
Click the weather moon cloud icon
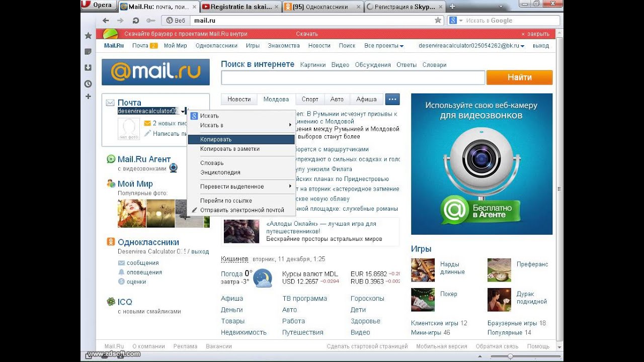click(x=262, y=278)
